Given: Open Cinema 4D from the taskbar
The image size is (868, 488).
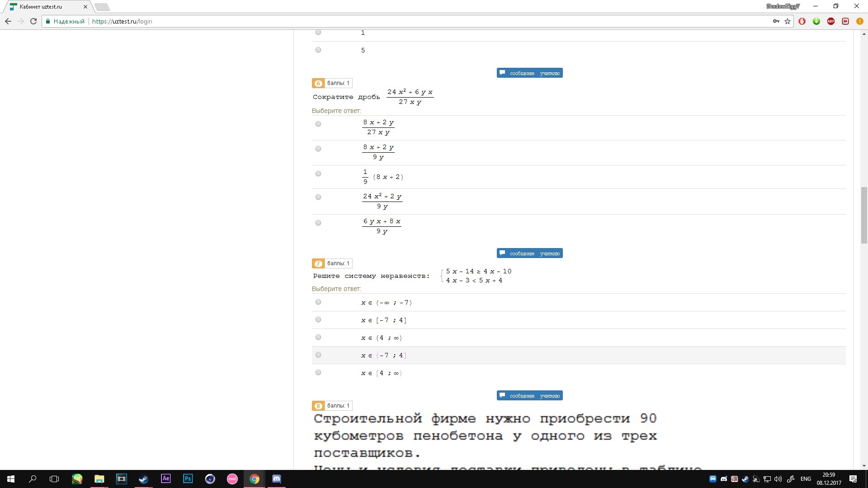Looking at the screenshot, I should click(x=210, y=479).
